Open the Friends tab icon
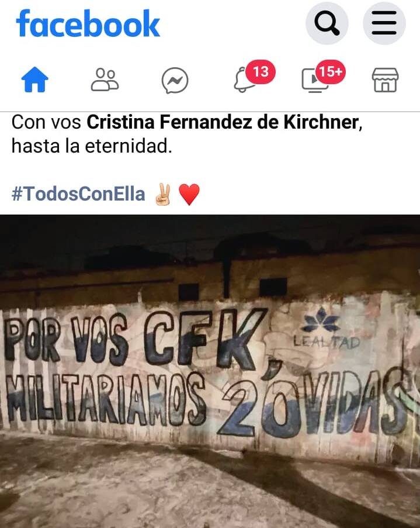This screenshot has width=420, height=528. (105, 80)
